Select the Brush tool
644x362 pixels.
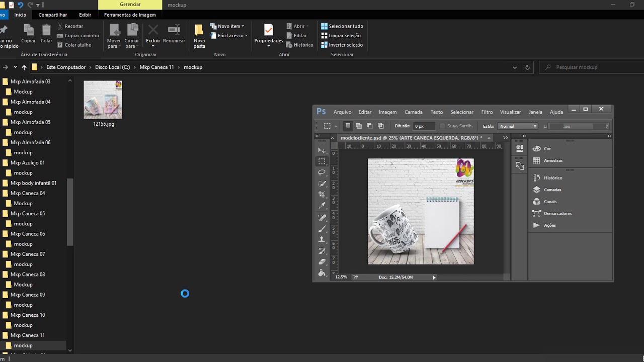click(322, 229)
